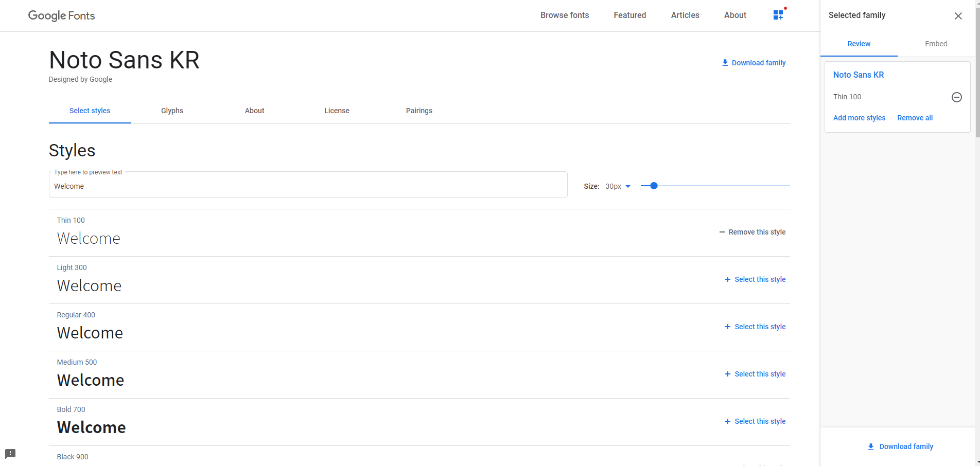980x466 pixels.
Task: Click Designed by Google text
Action: pyautogui.click(x=80, y=79)
